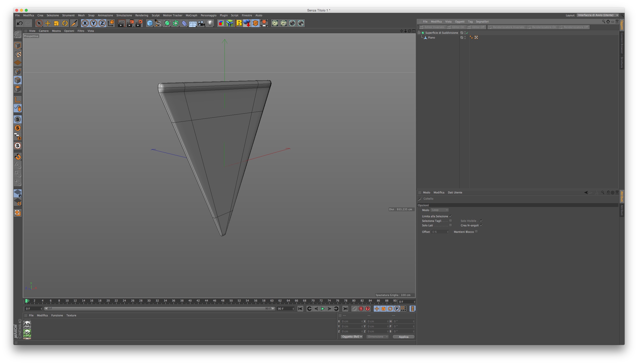Toggle Limita alla Selezione checkbox

[x=450, y=216]
